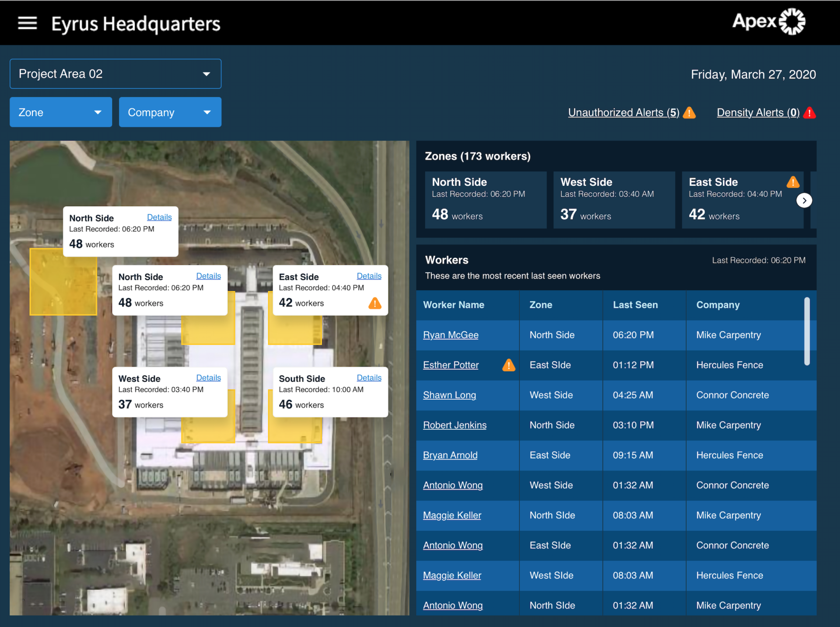Open Details for the South Side zone
This screenshot has height=627, width=840.
point(369,377)
